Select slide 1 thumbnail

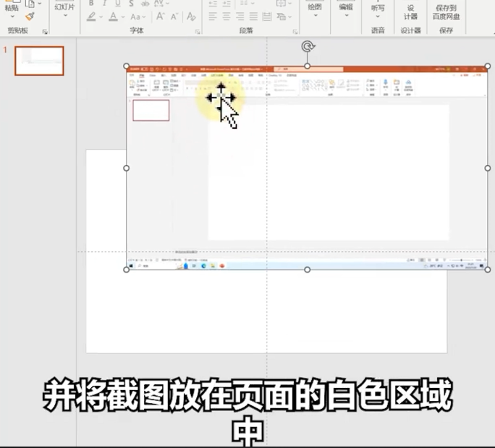click(39, 61)
